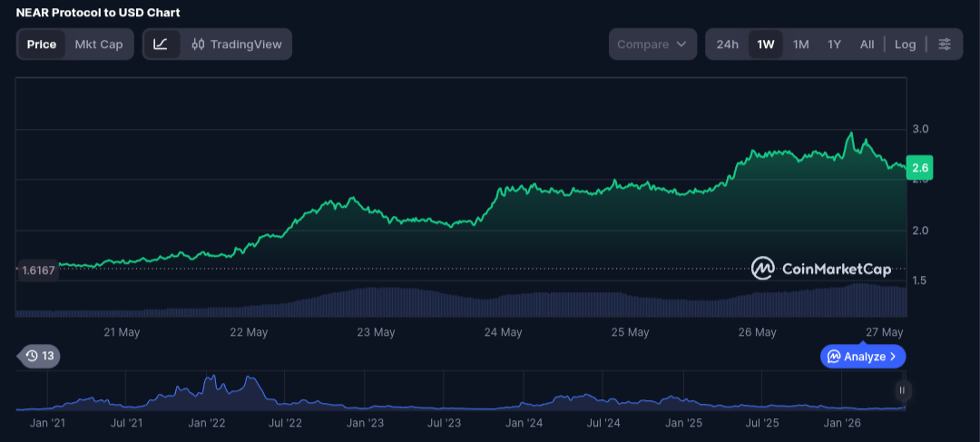Viewport: 980px width, 442px height.
Task: Toggle chart to Price view
Action: pyautogui.click(x=41, y=44)
